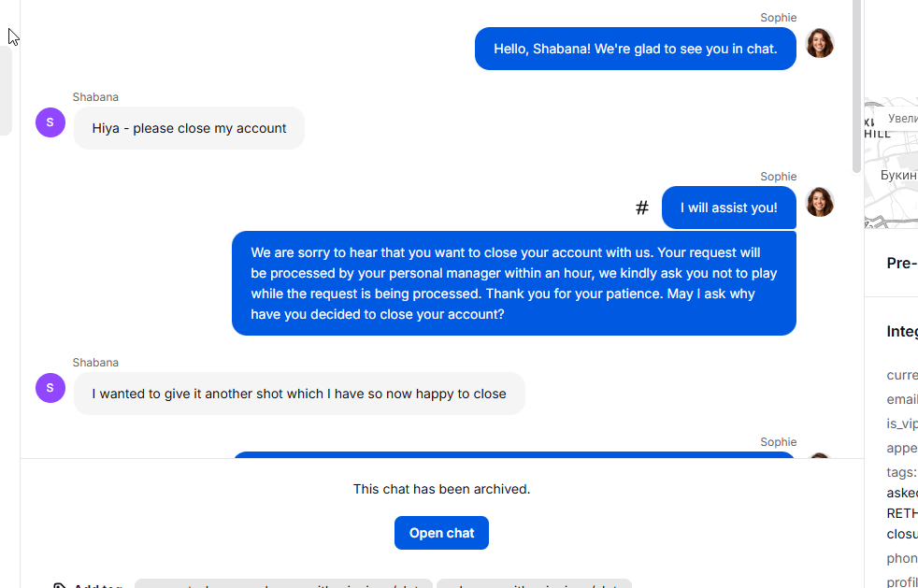Click the hash icon beside "I will assist you!"
The height and width of the screenshot is (588, 918).
642,208
